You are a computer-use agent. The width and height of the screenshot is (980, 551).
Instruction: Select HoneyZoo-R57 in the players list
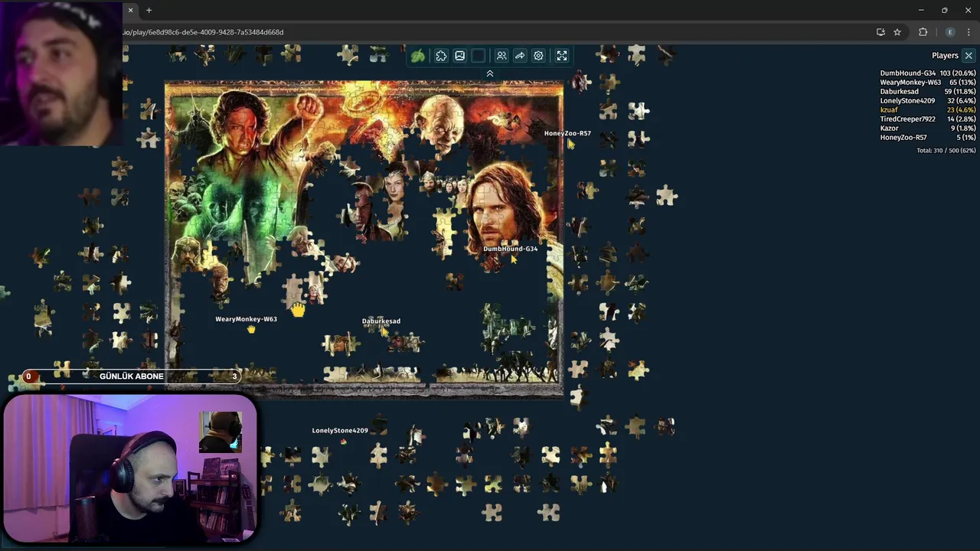928,138
